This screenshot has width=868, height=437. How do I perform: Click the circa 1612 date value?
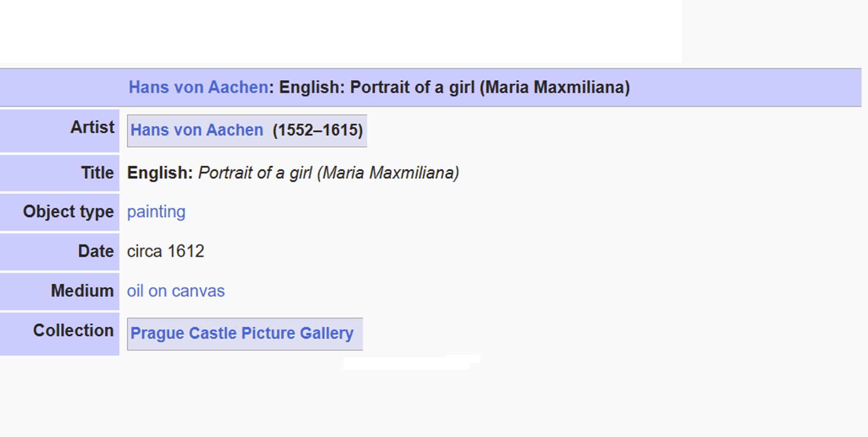[165, 251]
